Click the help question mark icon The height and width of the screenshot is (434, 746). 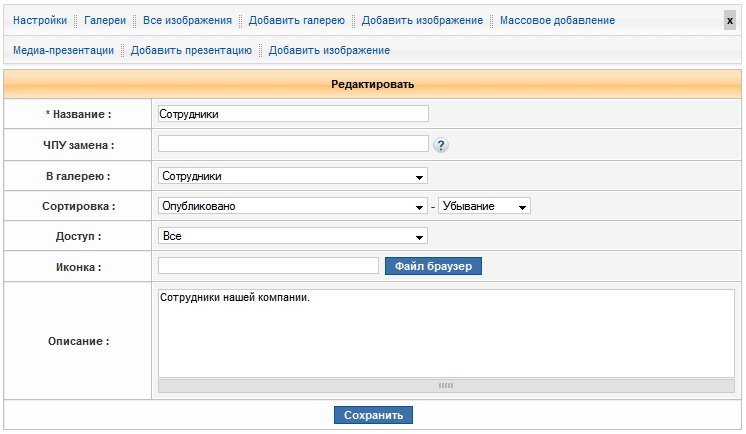point(441,145)
